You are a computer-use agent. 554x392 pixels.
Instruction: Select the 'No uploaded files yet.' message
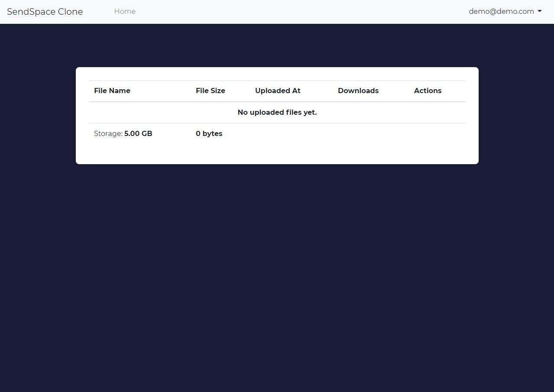click(277, 112)
